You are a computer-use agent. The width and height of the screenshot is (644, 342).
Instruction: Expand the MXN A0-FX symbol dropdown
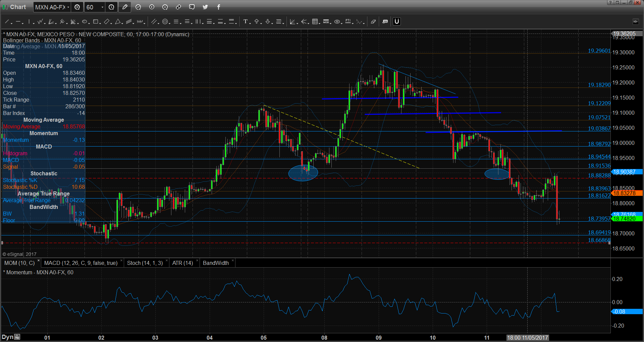(x=68, y=7)
